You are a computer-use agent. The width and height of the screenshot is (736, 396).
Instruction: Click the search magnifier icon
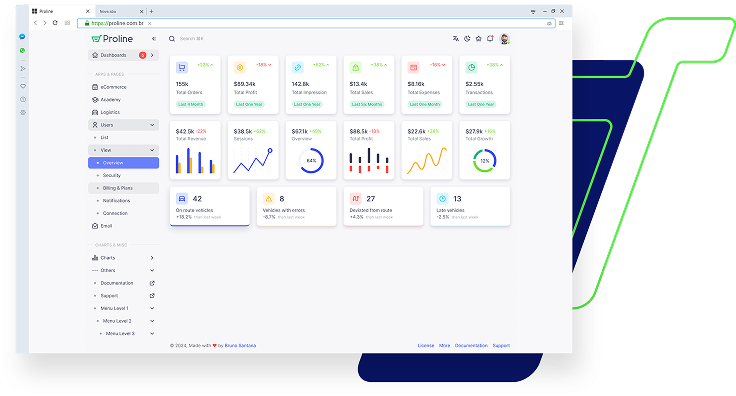pos(172,39)
